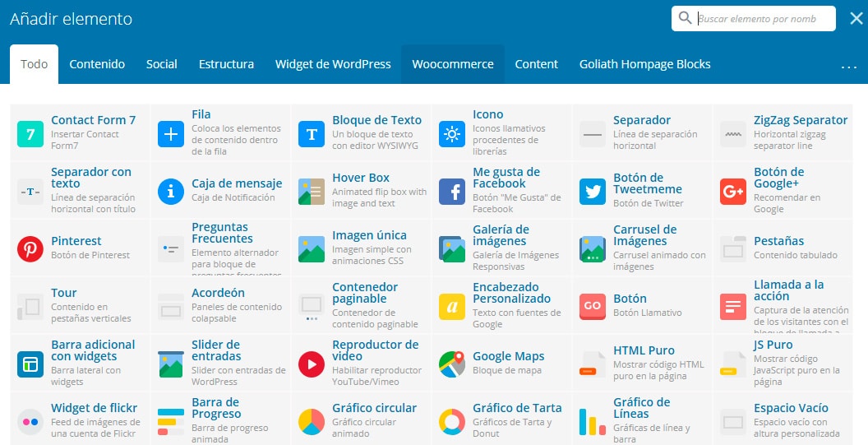Viewport: 868px width, 445px height.
Task: Click 'Caja de Notificación' description text
Action: 233,198
